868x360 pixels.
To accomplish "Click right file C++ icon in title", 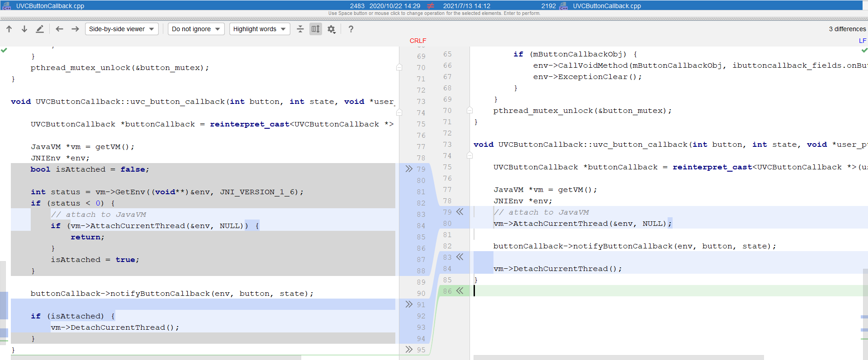I will 564,6.
